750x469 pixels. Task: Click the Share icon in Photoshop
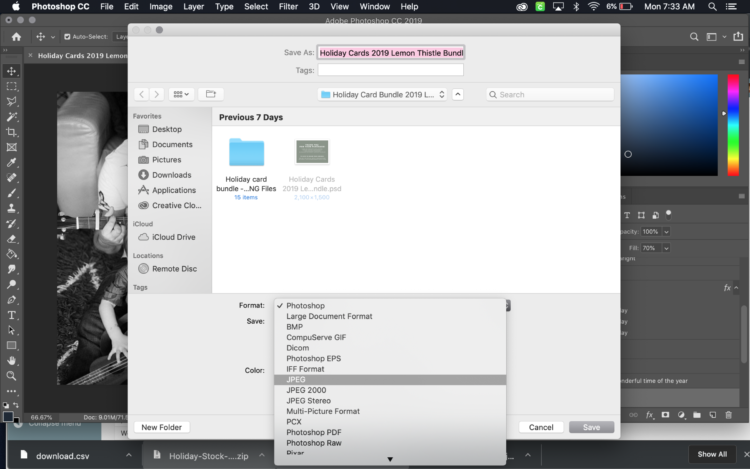pos(739,36)
